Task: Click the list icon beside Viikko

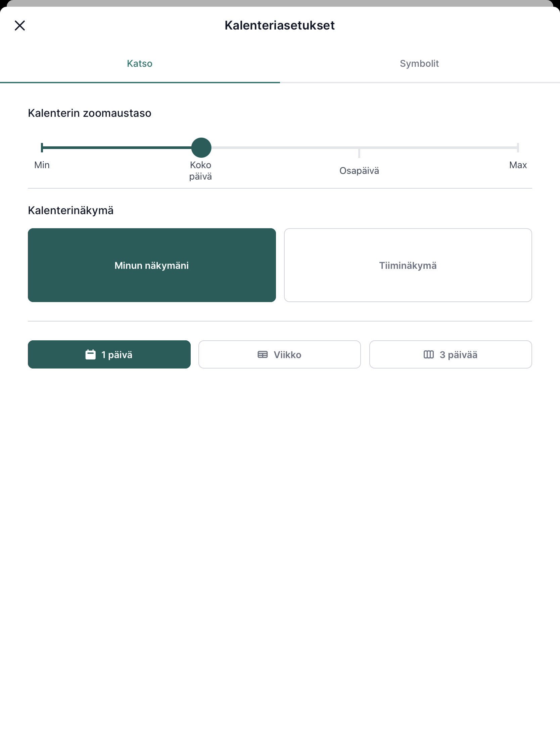Action: [x=263, y=354]
